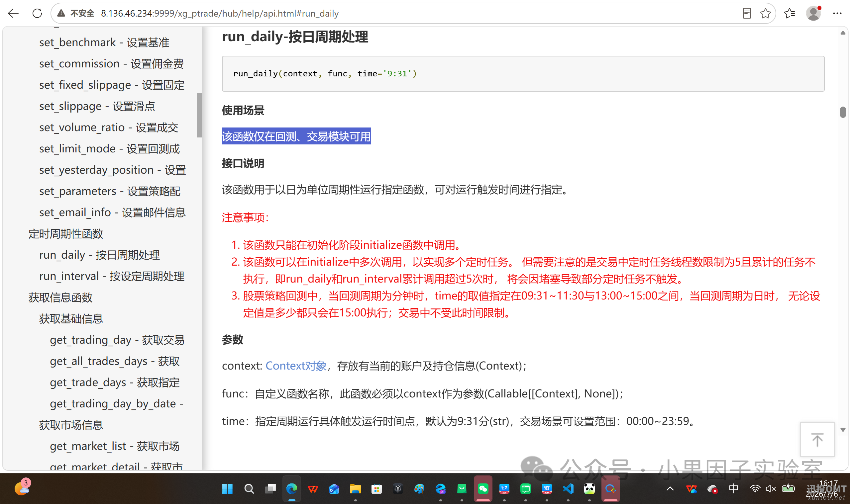Click the browser back arrow
This screenshot has width=850, height=504.
click(x=13, y=13)
